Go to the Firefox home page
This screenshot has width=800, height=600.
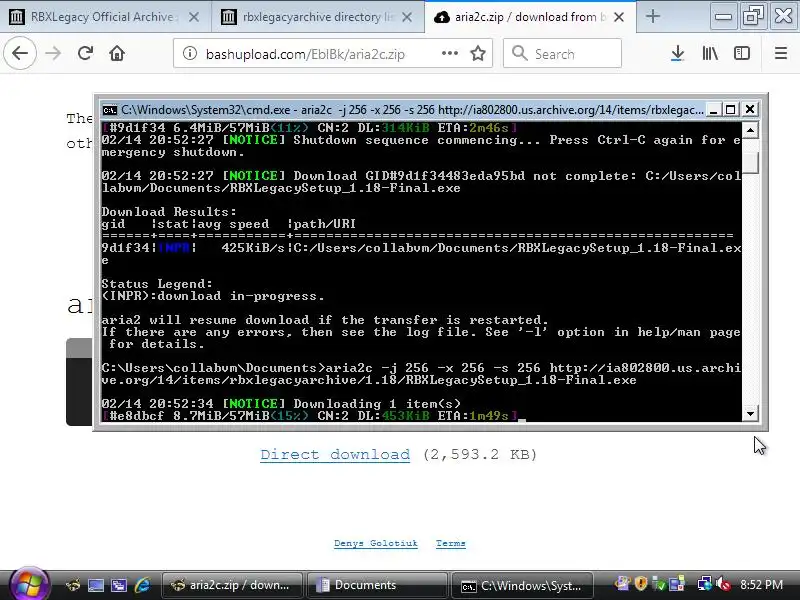[117, 53]
